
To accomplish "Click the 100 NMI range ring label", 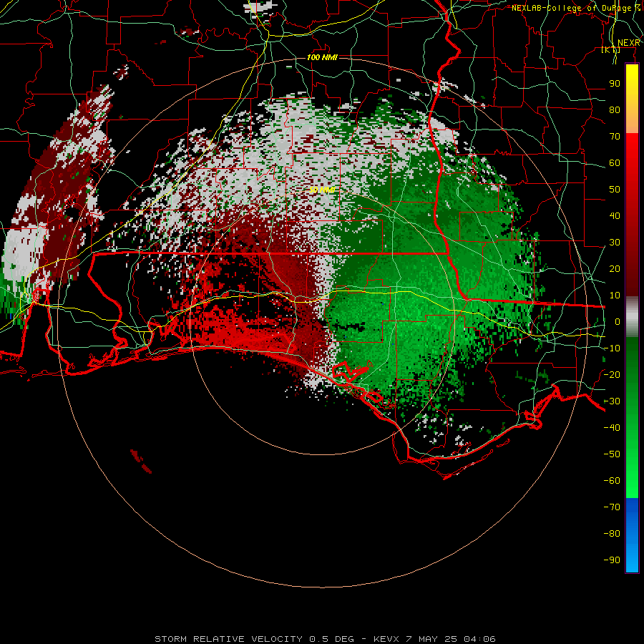I will tap(322, 57).
